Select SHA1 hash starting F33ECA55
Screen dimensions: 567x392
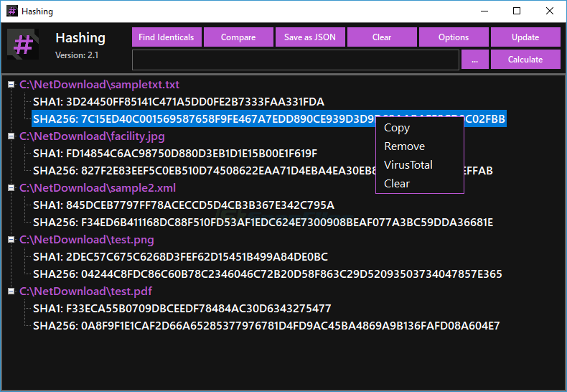coord(182,309)
